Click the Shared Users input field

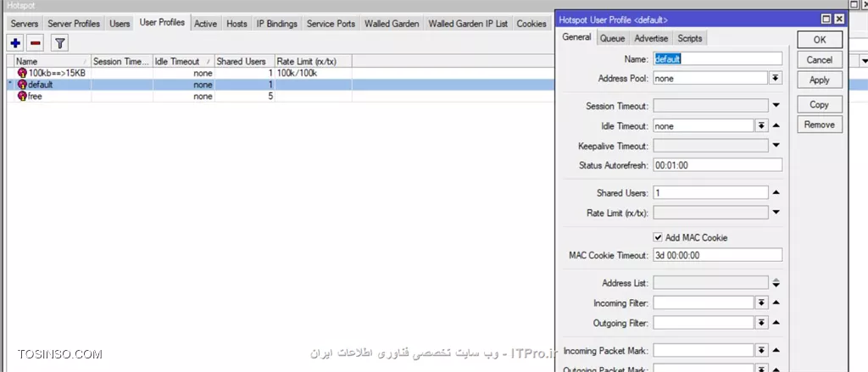click(711, 192)
